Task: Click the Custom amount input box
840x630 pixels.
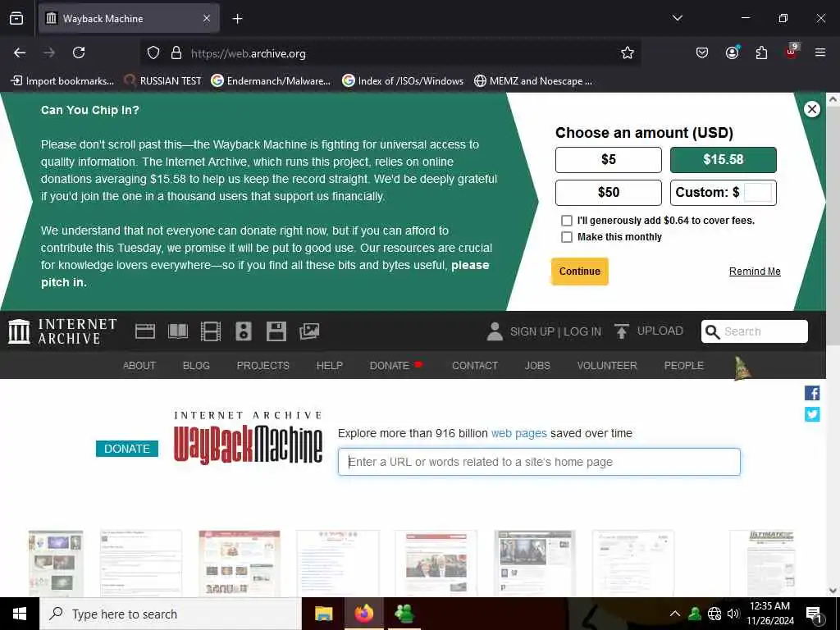Action: tap(758, 192)
